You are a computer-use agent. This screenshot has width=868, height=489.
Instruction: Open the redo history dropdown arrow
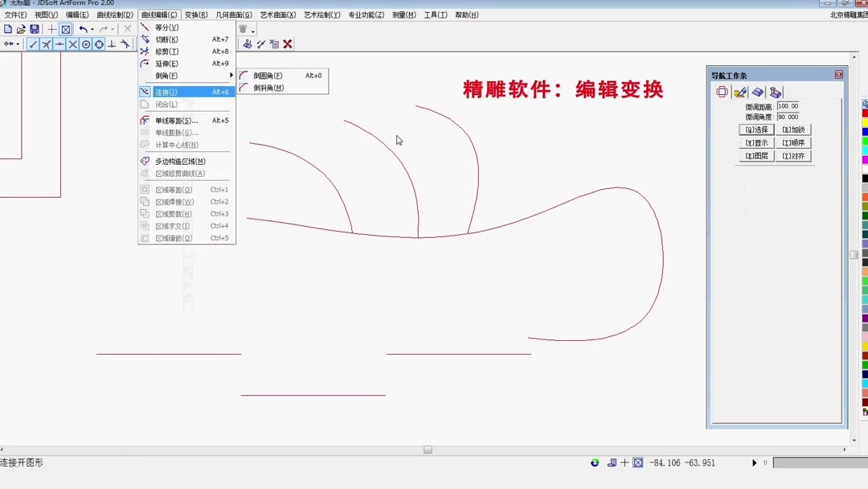(x=113, y=29)
